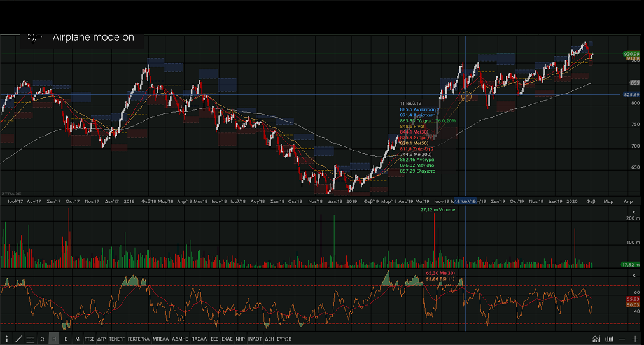The width and height of the screenshot is (644, 345).
Task: Load the ΓΕΚΤΕΡΝΑ stock chart
Action: point(138,339)
